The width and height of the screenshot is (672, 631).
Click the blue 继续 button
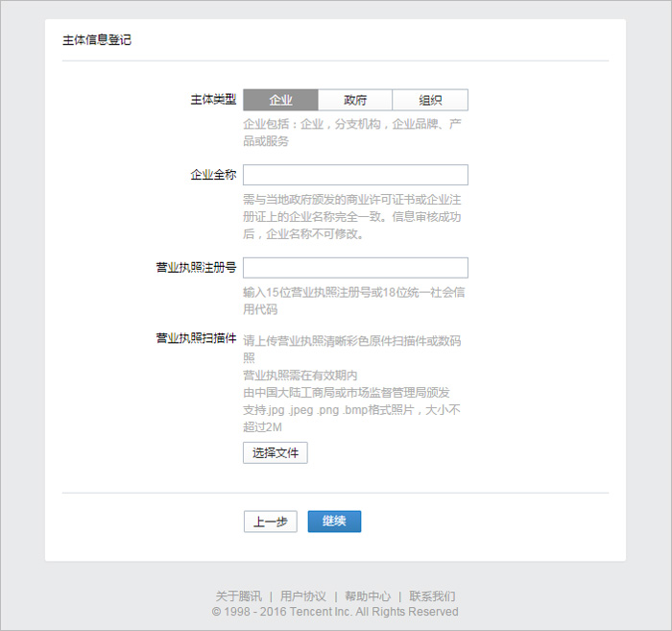[x=334, y=522]
